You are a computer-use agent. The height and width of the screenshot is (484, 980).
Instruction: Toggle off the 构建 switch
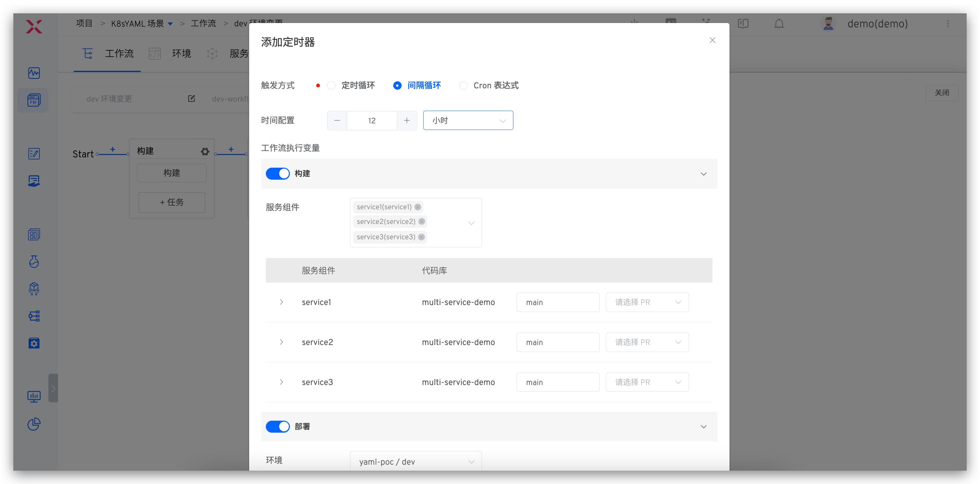277,174
